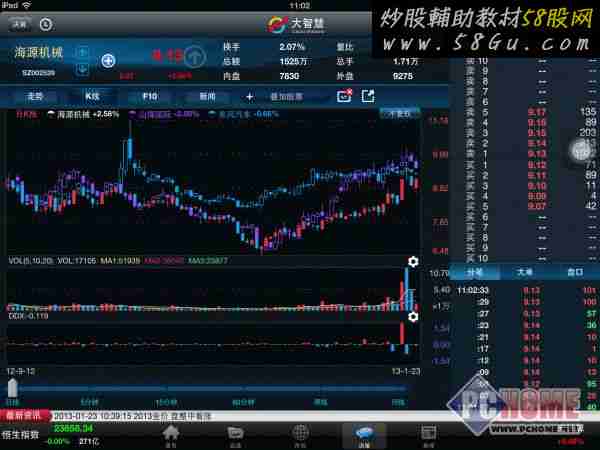
Task: Open the 走势 trend tab
Action: (x=35, y=96)
